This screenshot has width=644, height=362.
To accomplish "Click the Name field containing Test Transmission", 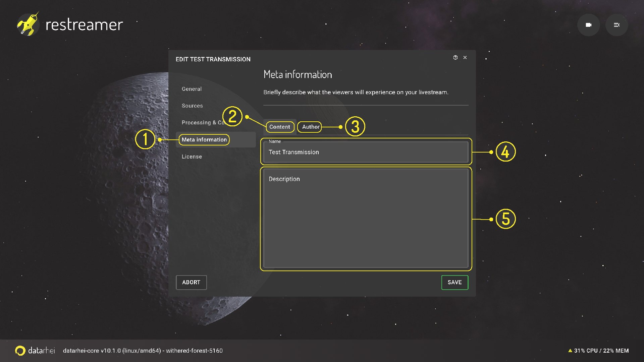I will pyautogui.click(x=365, y=152).
